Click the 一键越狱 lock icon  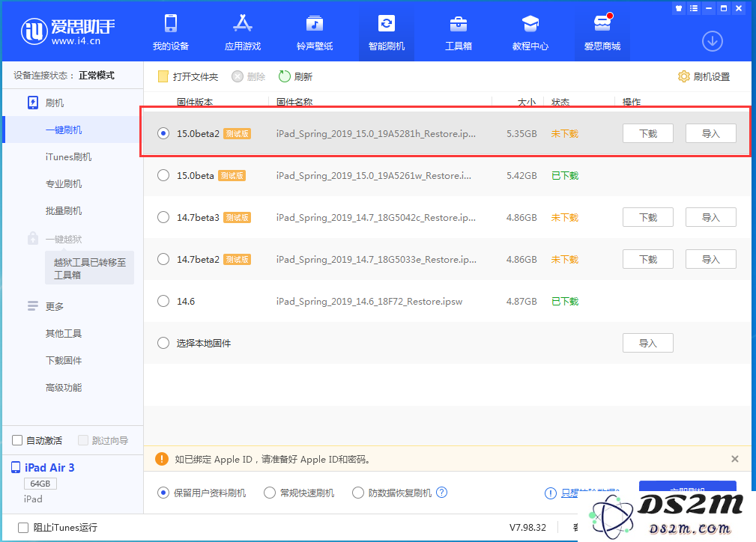(x=33, y=238)
